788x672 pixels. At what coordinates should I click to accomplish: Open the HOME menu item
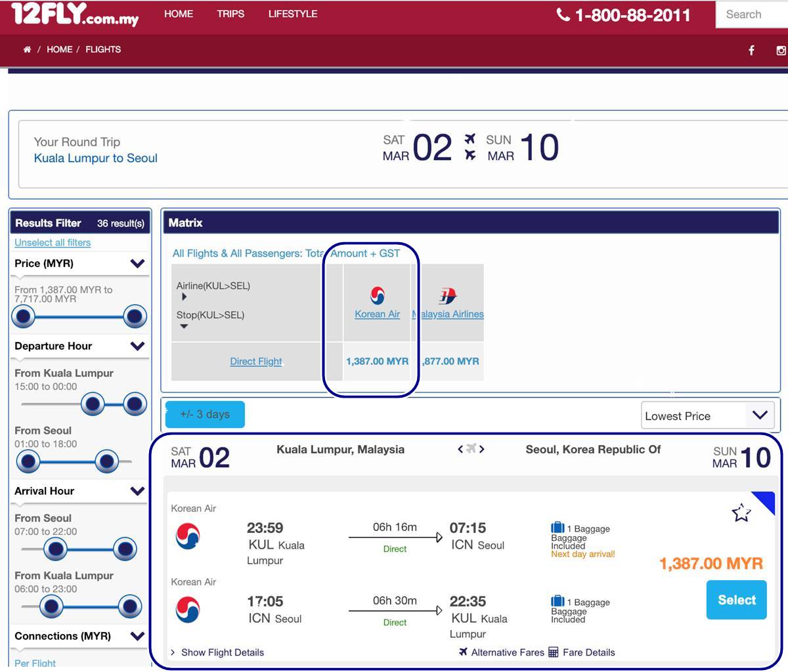coord(179,14)
